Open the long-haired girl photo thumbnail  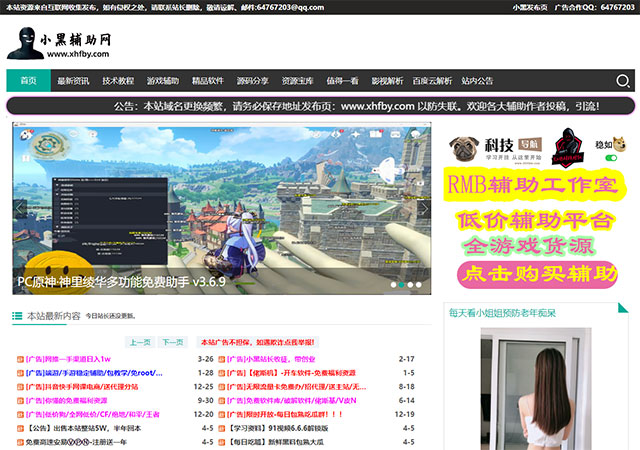(x=536, y=389)
